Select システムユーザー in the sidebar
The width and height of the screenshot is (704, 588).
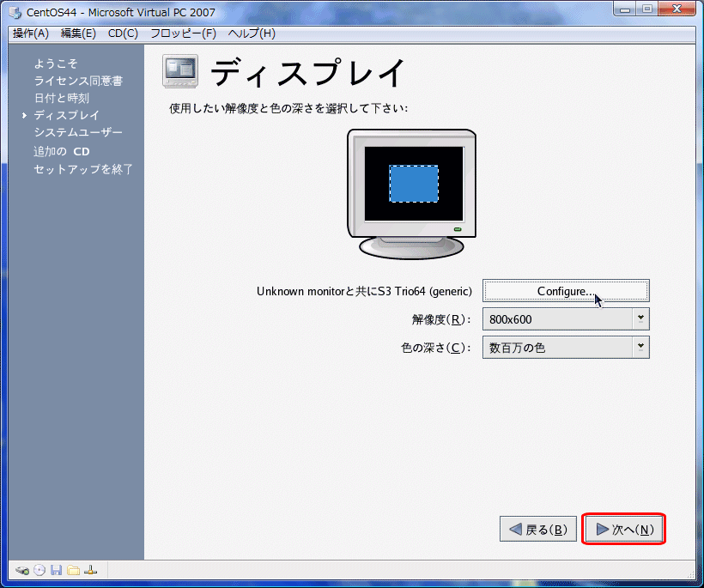tap(78, 132)
